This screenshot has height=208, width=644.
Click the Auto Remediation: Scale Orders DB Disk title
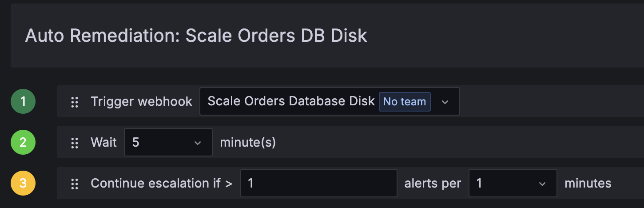(x=196, y=36)
